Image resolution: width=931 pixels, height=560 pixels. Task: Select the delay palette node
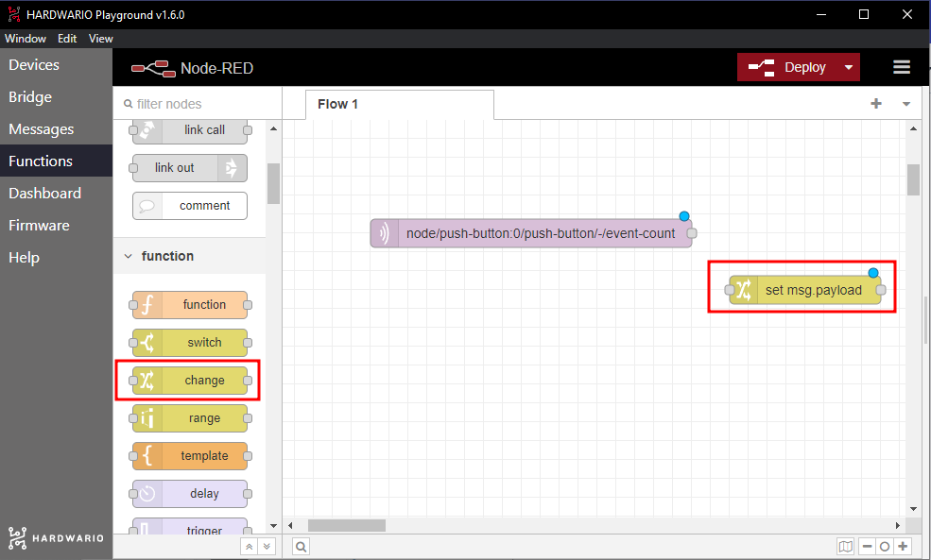tap(190, 494)
